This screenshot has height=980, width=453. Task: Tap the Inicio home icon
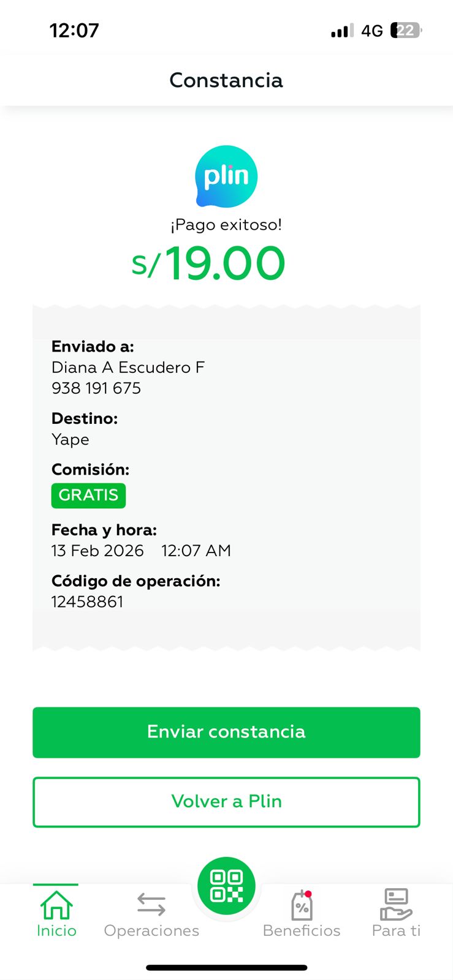(56, 904)
